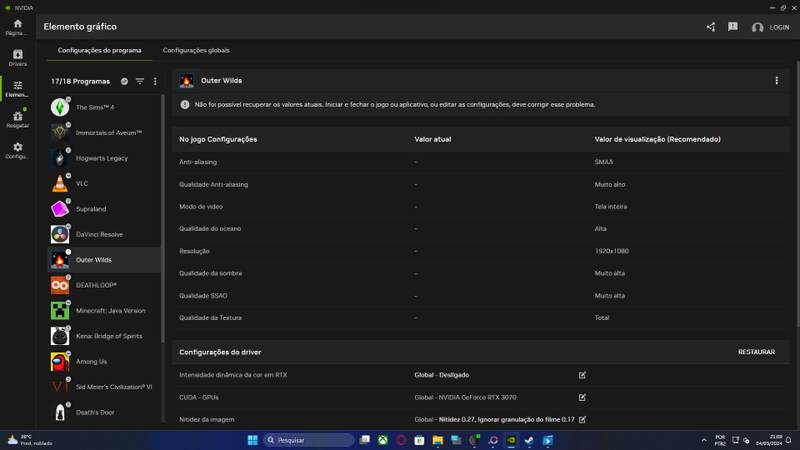Viewport: 800px width, 450px height.
Task: Select Supraland in program list
Action: pos(105,209)
